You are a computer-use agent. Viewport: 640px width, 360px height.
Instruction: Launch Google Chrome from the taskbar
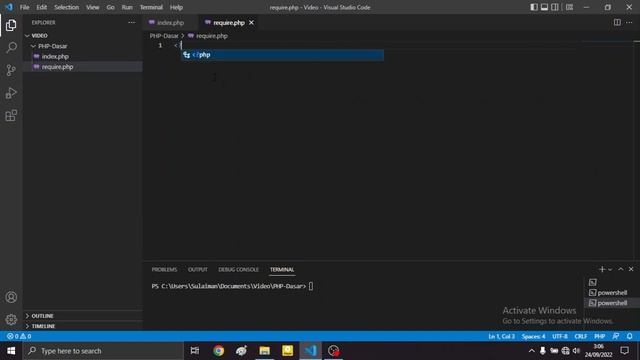(x=218, y=351)
